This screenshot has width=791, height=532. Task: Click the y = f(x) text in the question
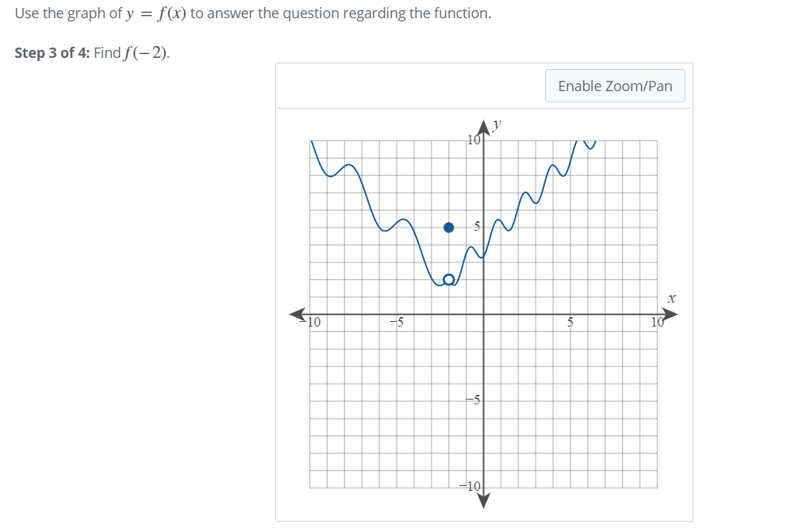(156, 13)
